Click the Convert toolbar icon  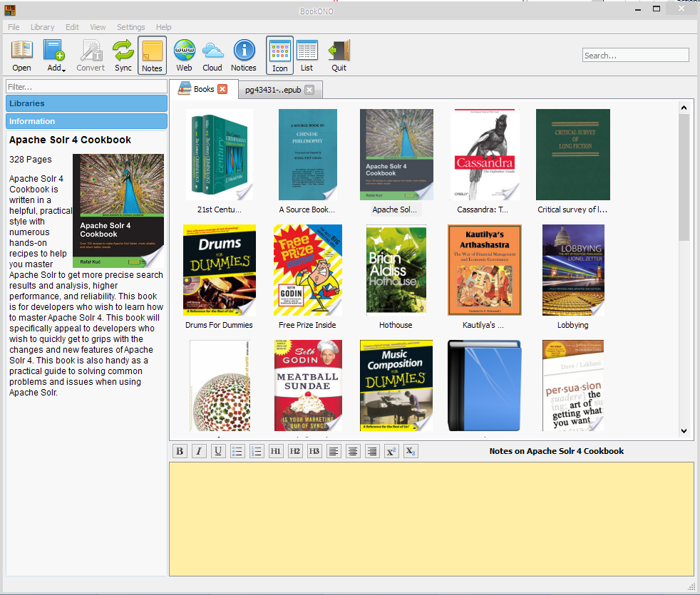pos(91,56)
